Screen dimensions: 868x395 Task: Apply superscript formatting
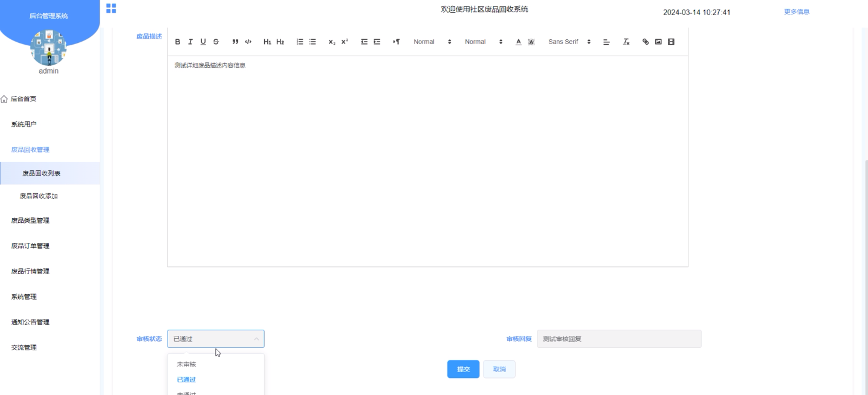click(345, 42)
